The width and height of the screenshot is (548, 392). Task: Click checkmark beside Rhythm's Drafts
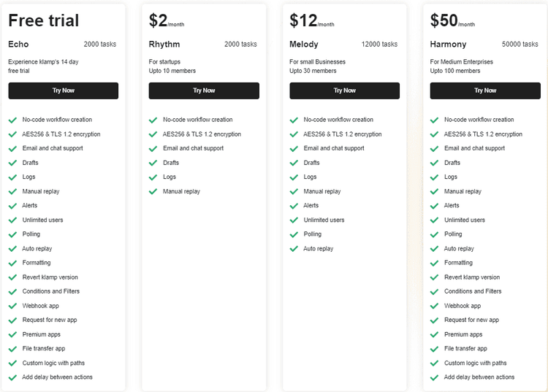[153, 163]
